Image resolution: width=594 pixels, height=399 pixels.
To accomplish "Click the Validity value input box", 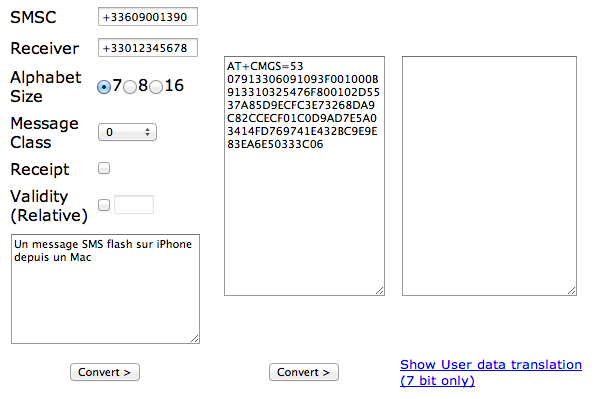I will (x=134, y=205).
